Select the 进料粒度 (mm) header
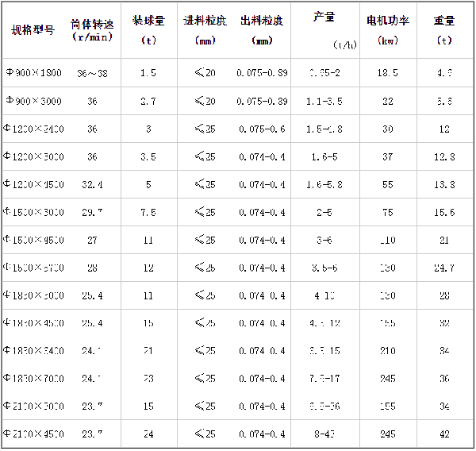 click(205, 30)
